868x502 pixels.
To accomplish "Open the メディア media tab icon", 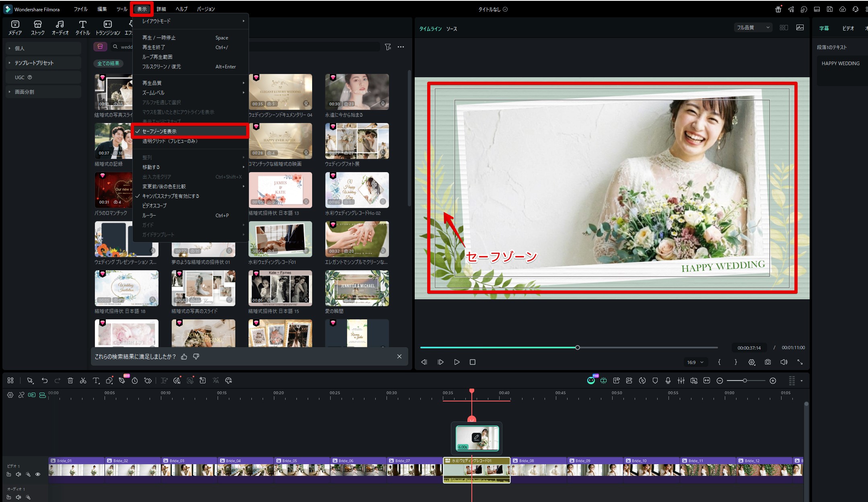I will click(x=15, y=28).
